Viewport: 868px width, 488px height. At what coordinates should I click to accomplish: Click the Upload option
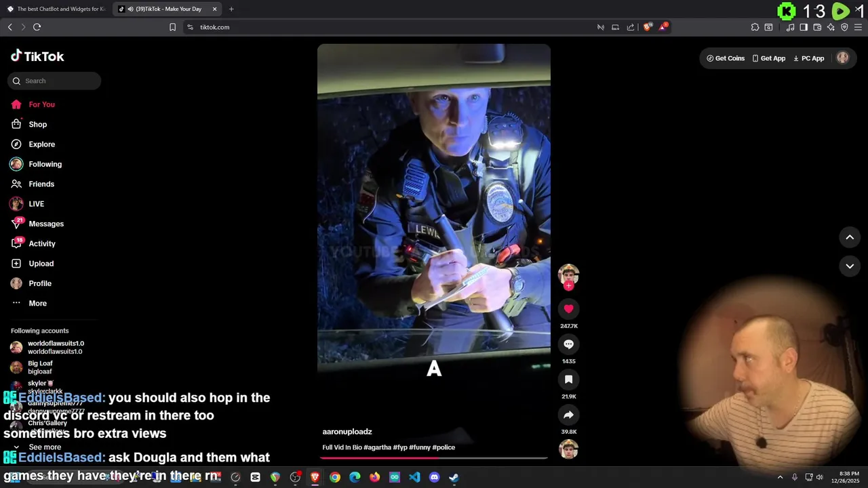coord(41,264)
